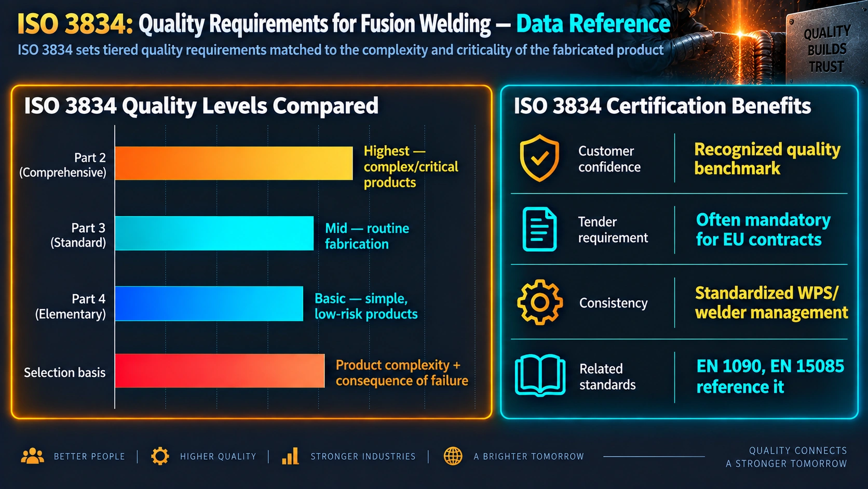Select the 'Part 2 (Comprehensive)' axis label
Image resolution: width=868 pixels, height=489 pixels.
point(63,165)
